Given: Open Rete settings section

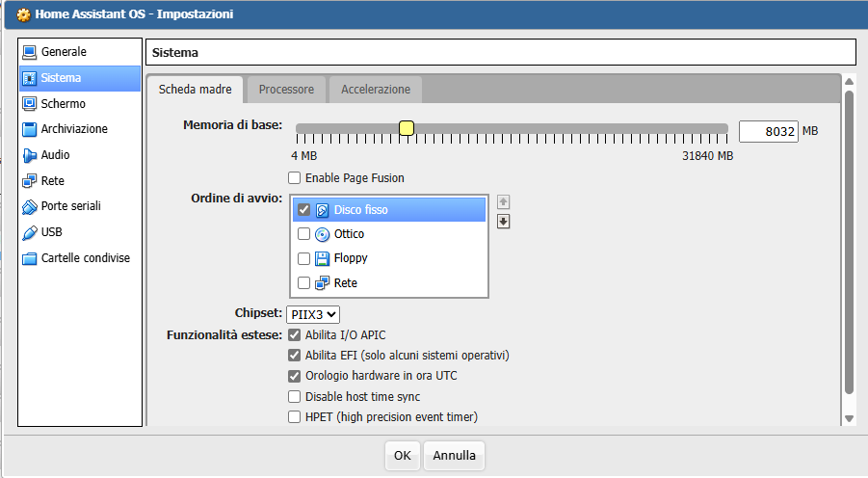Looking at the screenshot, I should coord(80,181).
